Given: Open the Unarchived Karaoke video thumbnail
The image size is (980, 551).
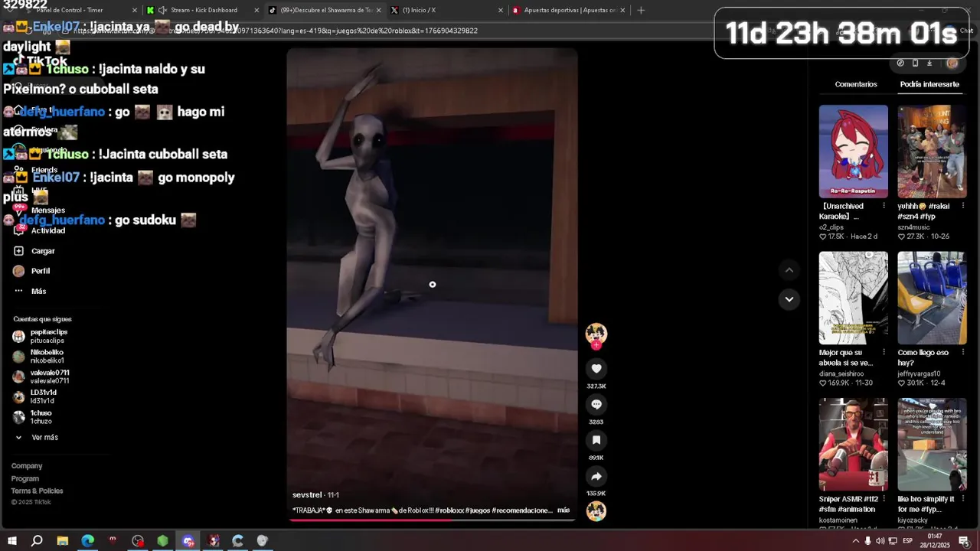Looking at the screenshot, I should pyautogui.click(x=854, y=152).
